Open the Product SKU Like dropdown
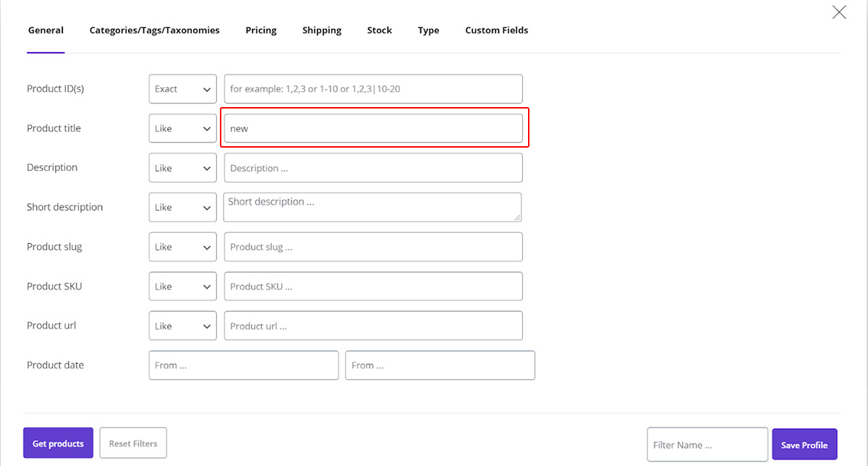868x466 pixels. pos(182,287)
